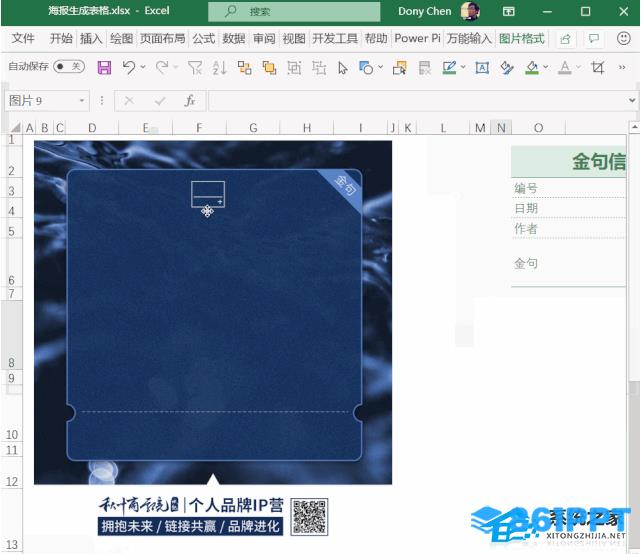
Task: Click the clear filter funnel icon
Action: pos(195,67)
